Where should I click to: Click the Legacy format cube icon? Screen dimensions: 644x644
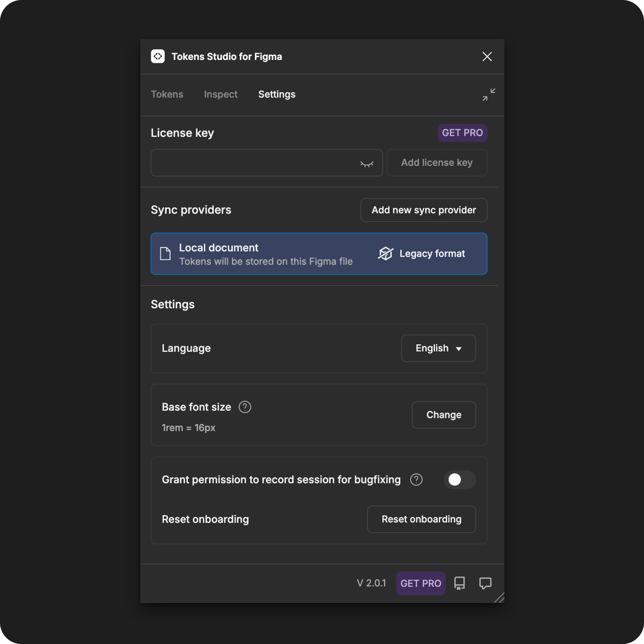tap(385, 254)
